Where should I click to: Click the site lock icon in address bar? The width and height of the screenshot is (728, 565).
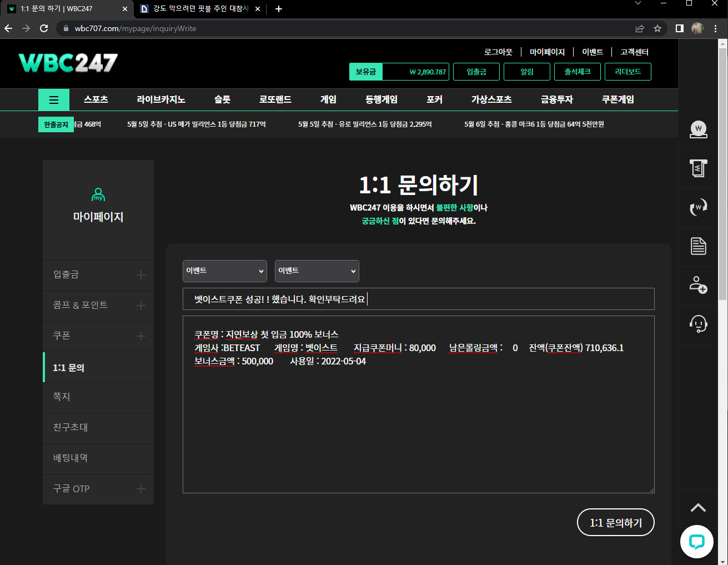point(66,28)
